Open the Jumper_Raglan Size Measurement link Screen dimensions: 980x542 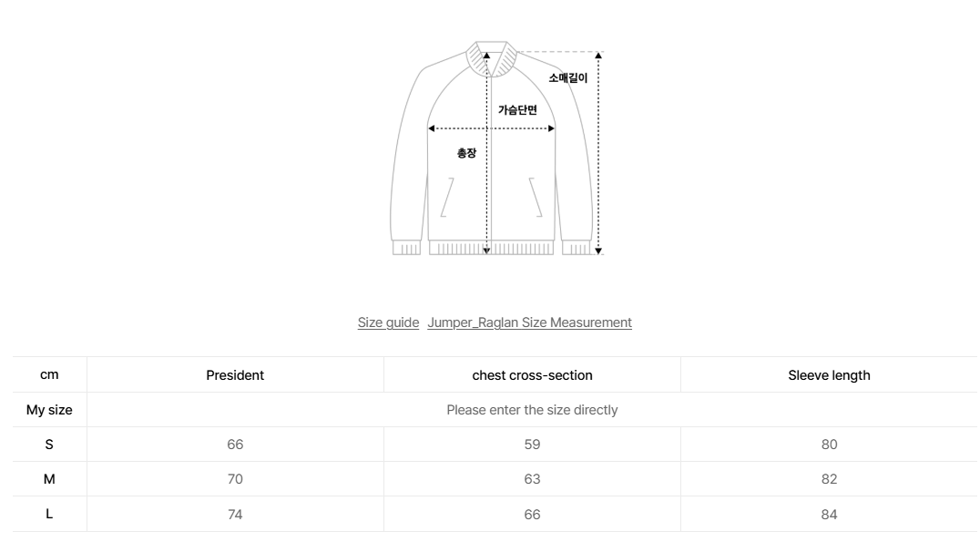[529, 322]
